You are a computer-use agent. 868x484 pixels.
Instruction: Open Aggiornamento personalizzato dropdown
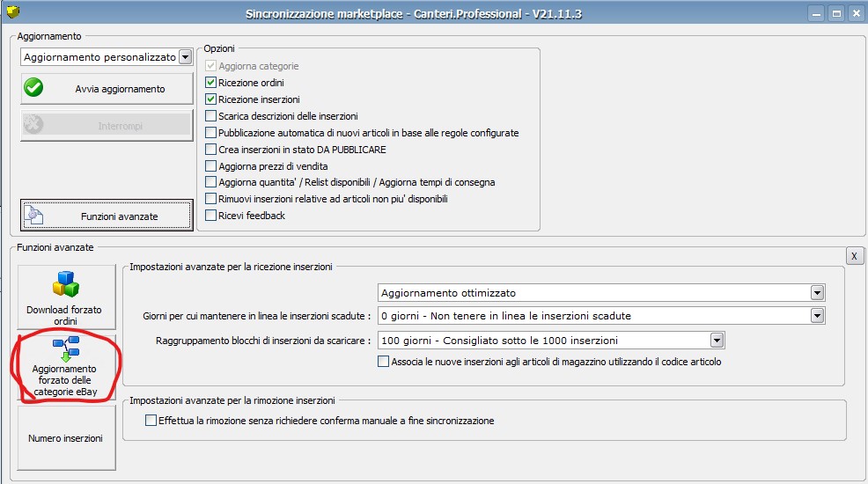(x=186, y=57)
